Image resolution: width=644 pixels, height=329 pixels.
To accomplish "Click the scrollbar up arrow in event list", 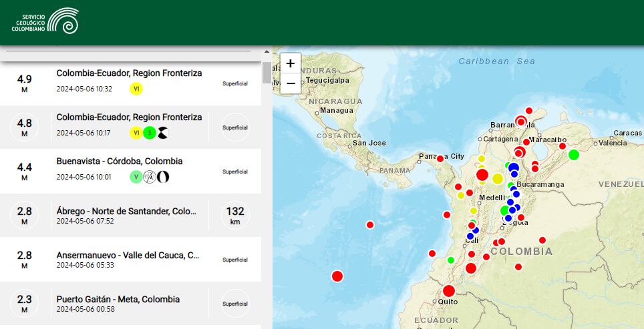I will 267,51.
